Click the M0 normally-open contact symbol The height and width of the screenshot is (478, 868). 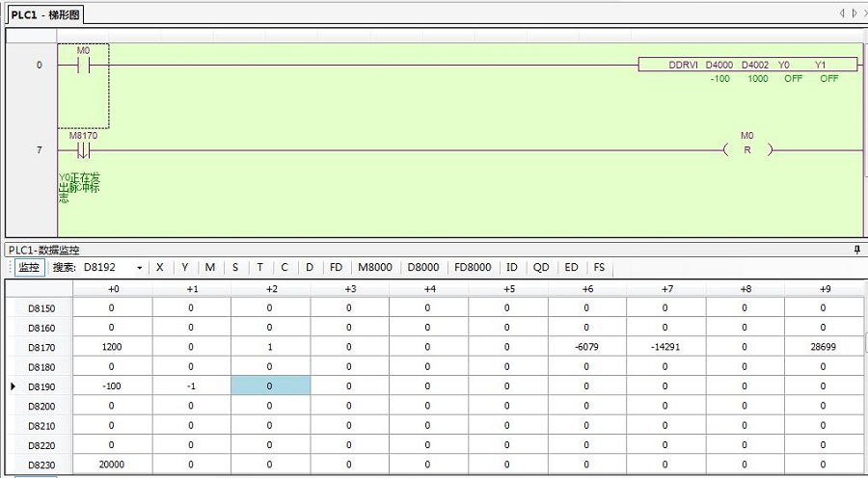point(83,66)
